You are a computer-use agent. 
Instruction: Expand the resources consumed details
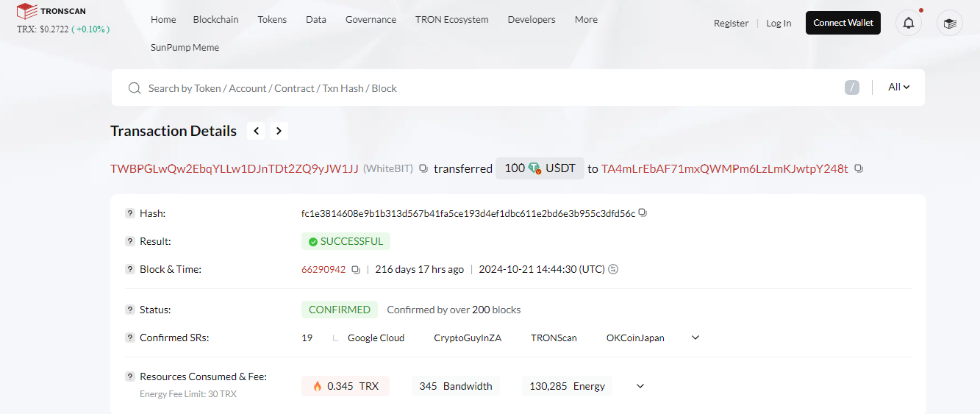pos(640,386)
